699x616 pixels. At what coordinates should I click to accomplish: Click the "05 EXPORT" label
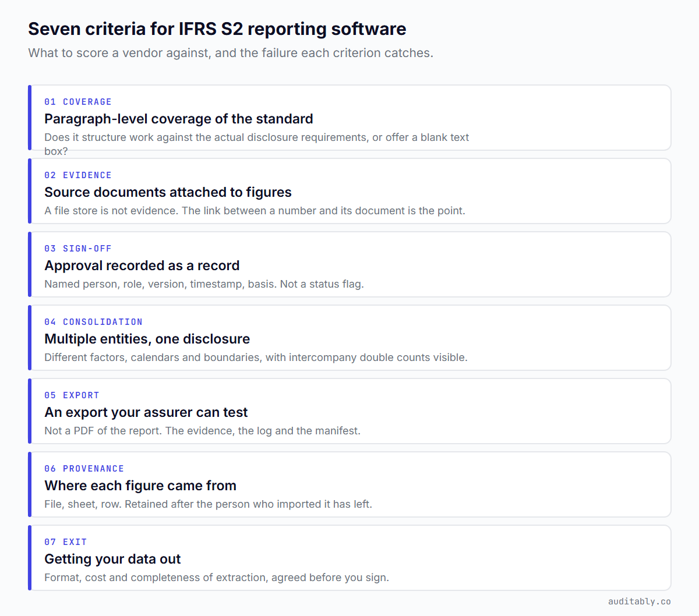coord(72,395)
